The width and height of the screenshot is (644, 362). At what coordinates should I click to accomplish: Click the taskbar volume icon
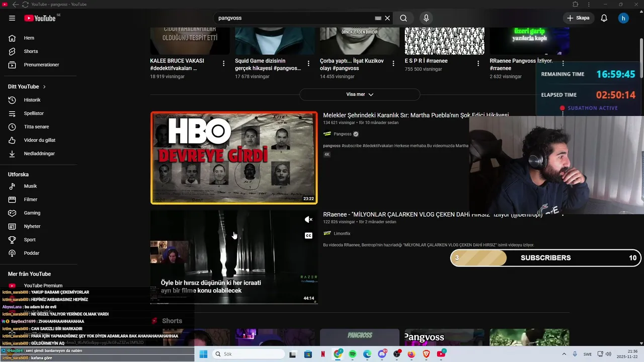coord(609,354)
